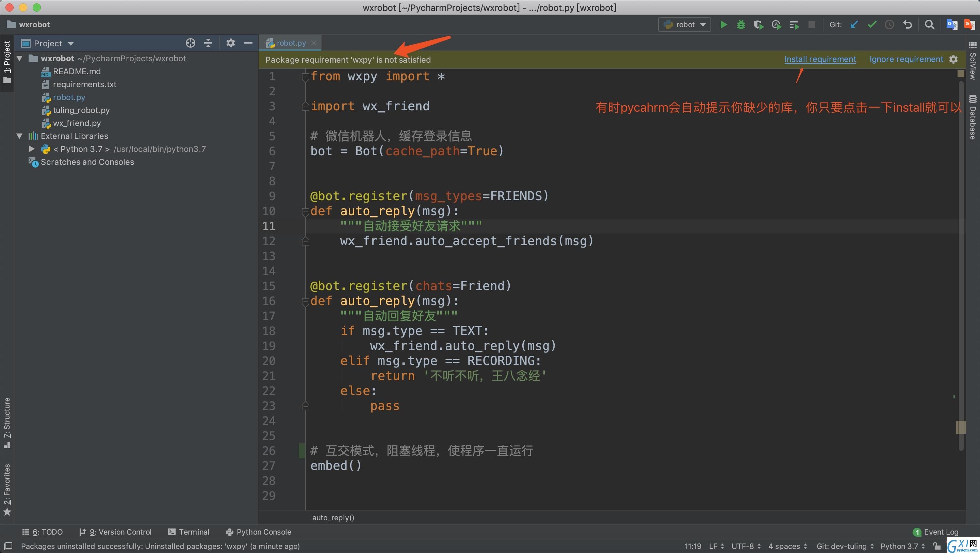This screenshot has width=980, height=553.
Task: Click the Coverage run icon in toolbar
Action: [x=757, y=24]
